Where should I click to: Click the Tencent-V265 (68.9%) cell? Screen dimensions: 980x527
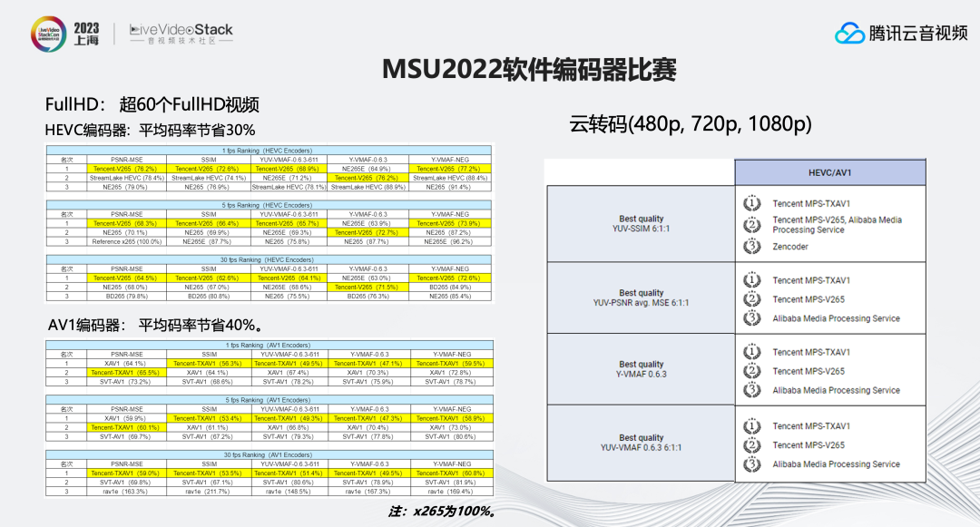pos(287,169)
